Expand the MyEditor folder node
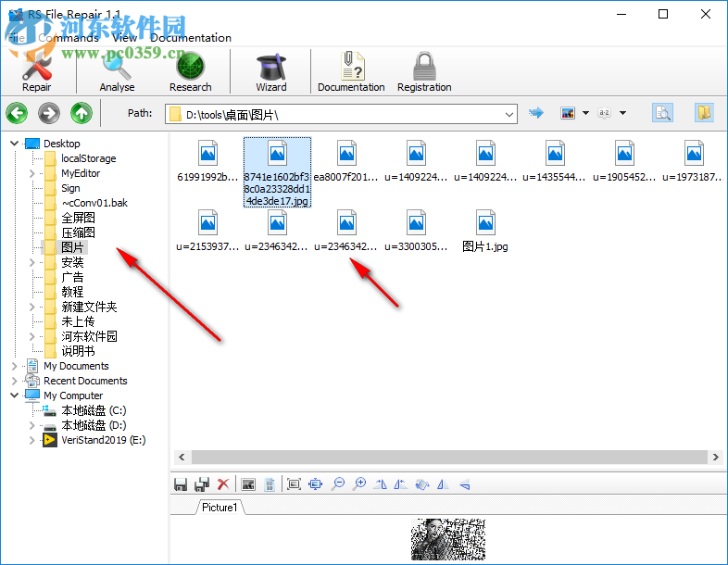The width and height of the screenshot is (728, 565). pos(31,173)
